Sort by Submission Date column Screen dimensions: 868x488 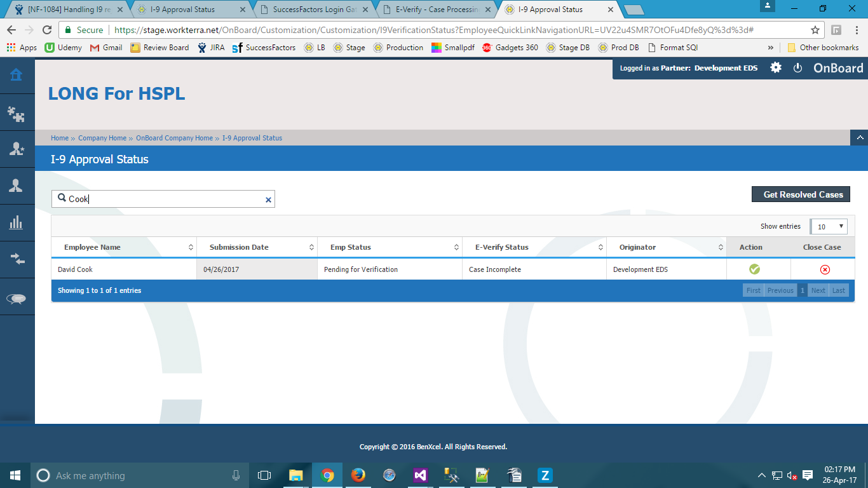tap(257, 247)
